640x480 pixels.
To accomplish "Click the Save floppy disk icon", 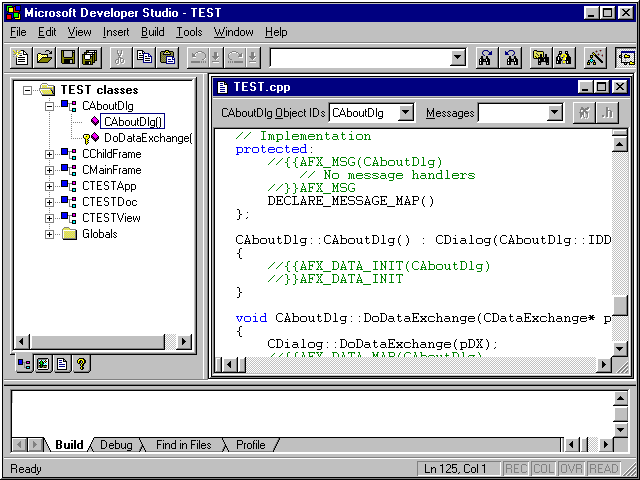I will [68, 57].
